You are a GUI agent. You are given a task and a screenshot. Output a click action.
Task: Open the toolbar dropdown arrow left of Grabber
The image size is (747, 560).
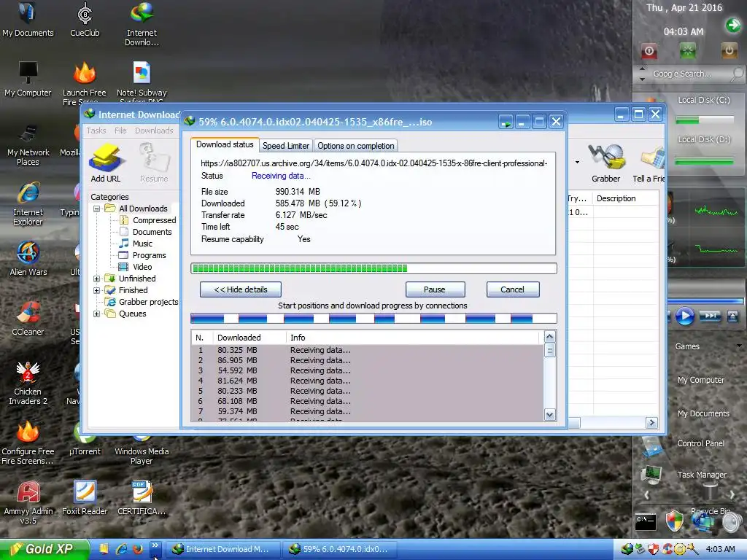coord(578,163)
